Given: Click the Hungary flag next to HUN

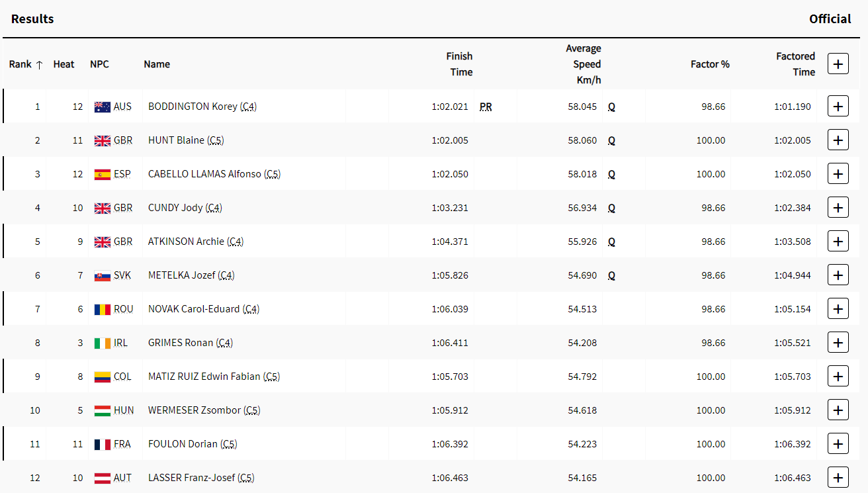Looking at the screenshot, I should [103, 410].
